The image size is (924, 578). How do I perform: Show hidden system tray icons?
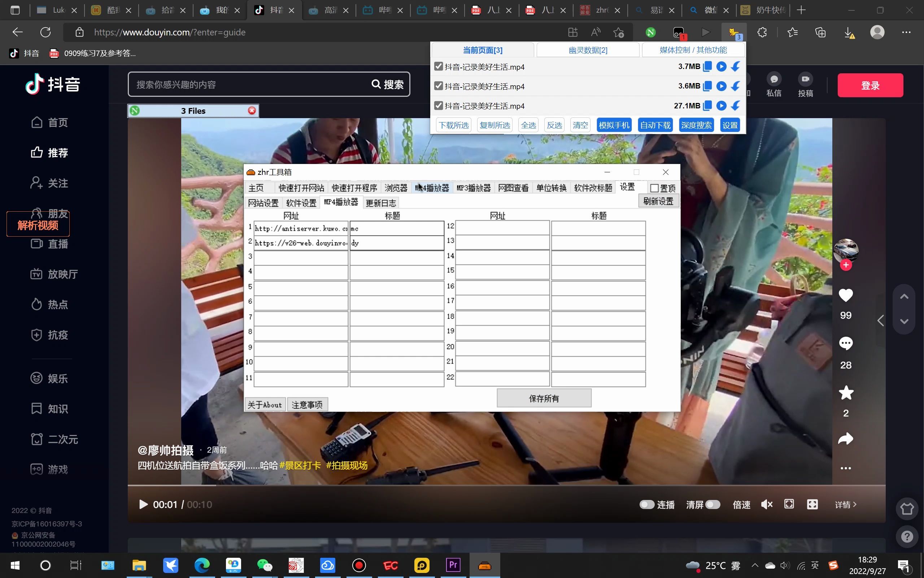click(x=755, y=565)
